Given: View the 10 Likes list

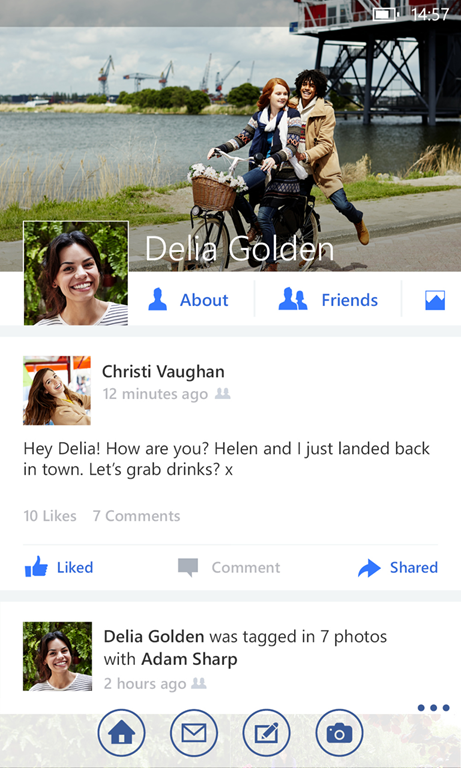Looking at the screenshot, I should (50, 516).
